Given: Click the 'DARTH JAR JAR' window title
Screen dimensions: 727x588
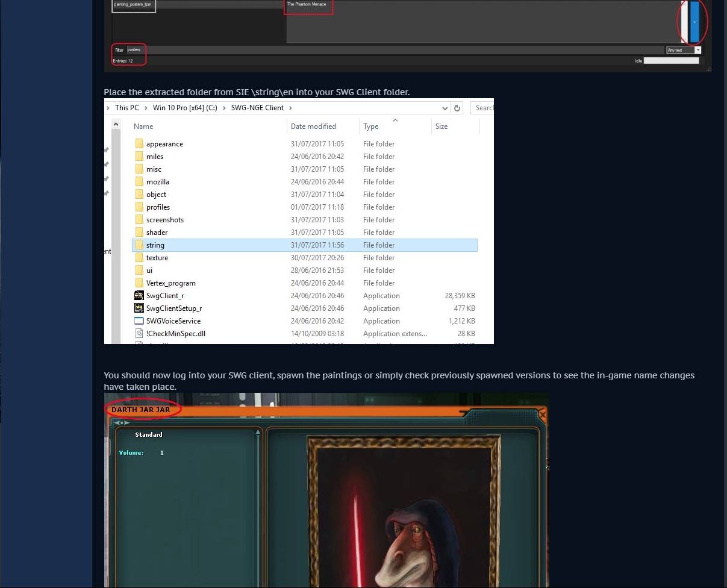Looking at the screenshot, I should coord(140,410).
